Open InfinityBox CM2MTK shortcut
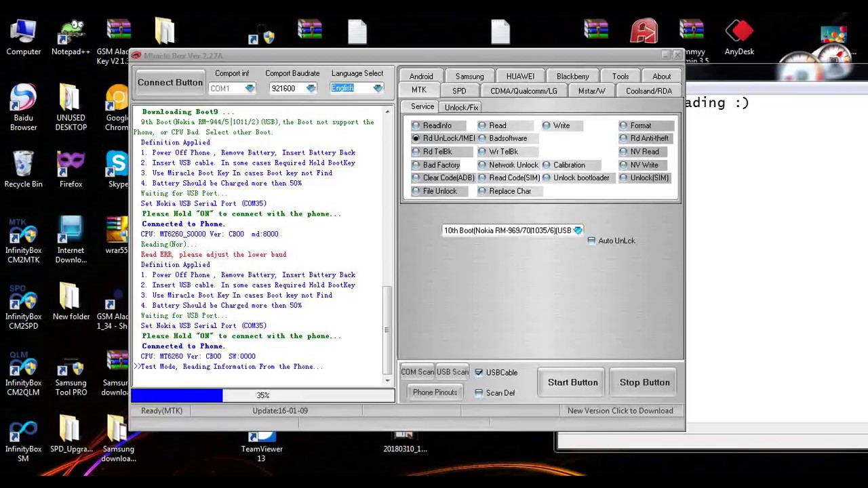The width and height of the screenshot is (868, 488). 24,240
